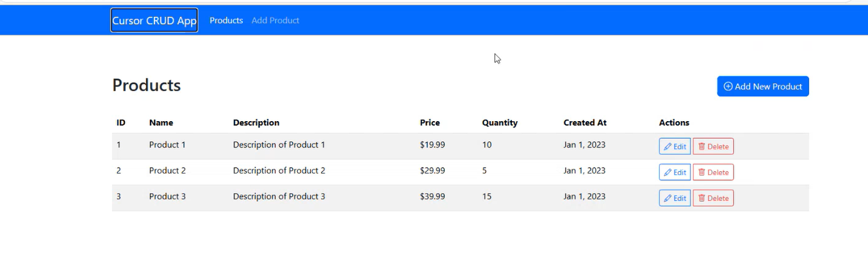Image resolution: width=868 pixels, height=257 pixels.
Task: Click the pencil icon for Product 1
Action: (x=667, y=147)
